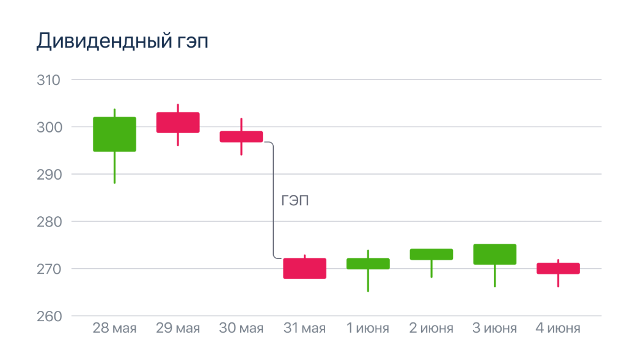
Task: Select the 30 мая axis label
Action: pyautogui.click(x=241, y=329)
